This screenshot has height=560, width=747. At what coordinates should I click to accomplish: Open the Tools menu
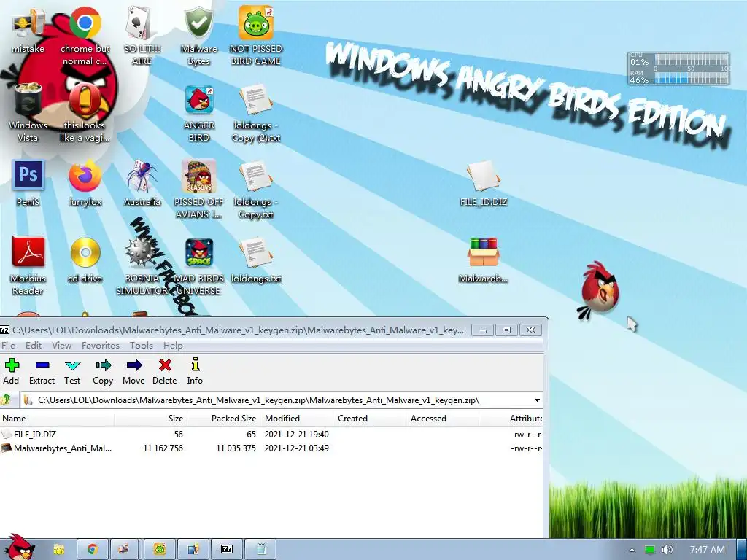pos(142,345)
